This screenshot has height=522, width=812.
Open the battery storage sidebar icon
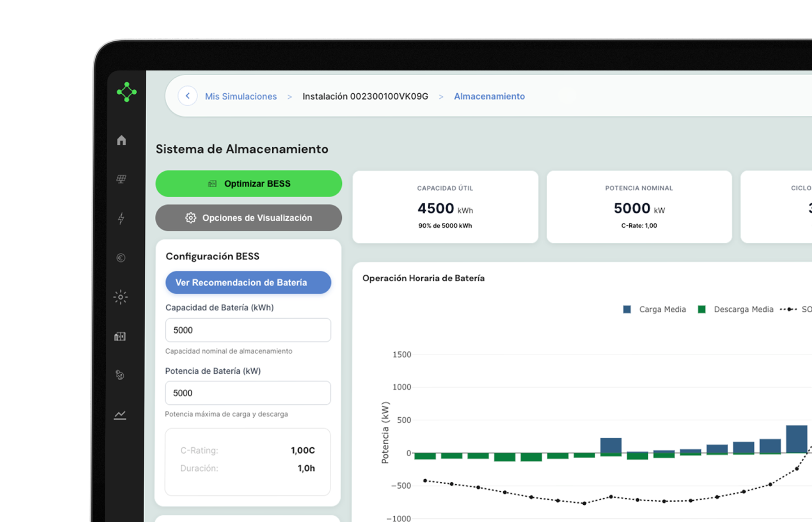pyautogui.click(x=120, y=337)
